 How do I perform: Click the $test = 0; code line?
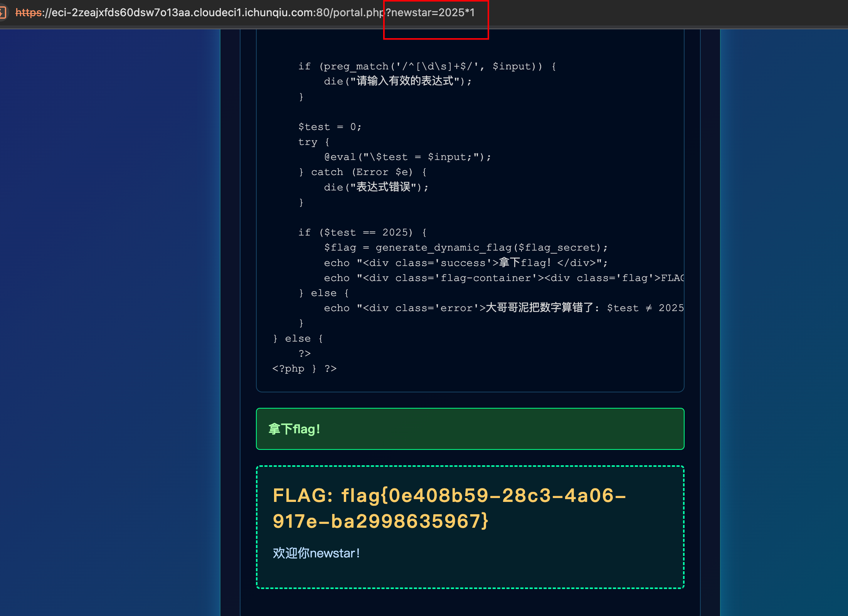(x=330, y=127)
